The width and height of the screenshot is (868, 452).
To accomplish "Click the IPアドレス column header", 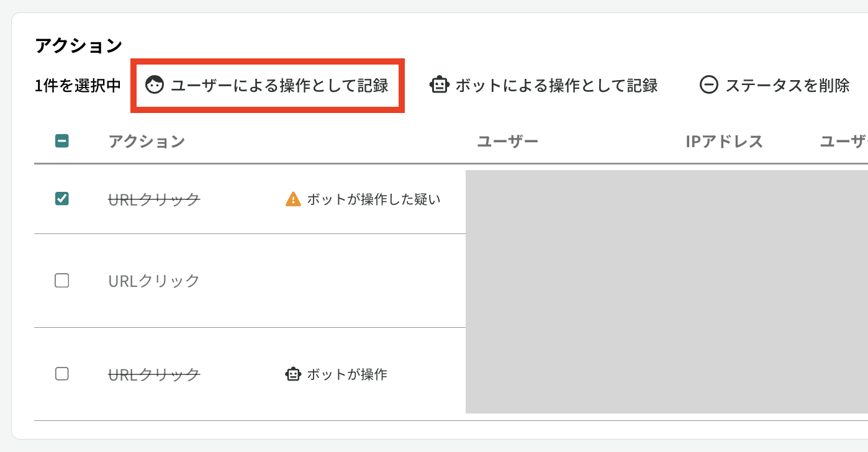I will tap(724, 142).
